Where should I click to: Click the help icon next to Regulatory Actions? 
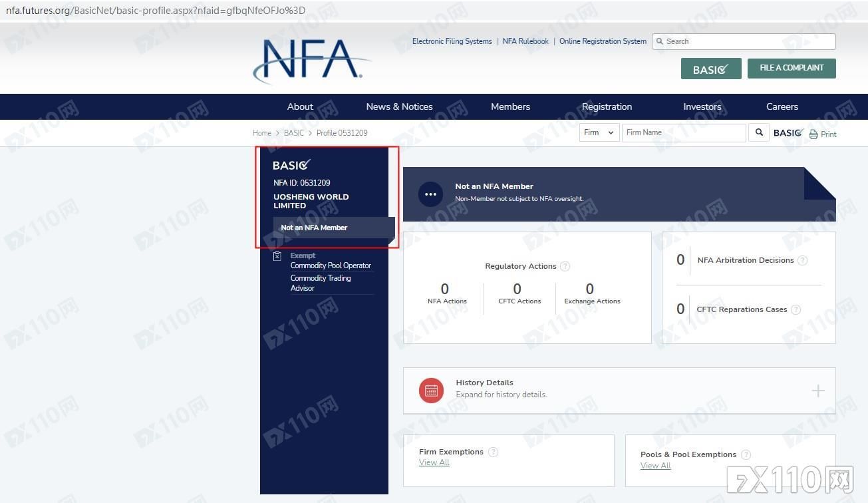coord(565,266)
